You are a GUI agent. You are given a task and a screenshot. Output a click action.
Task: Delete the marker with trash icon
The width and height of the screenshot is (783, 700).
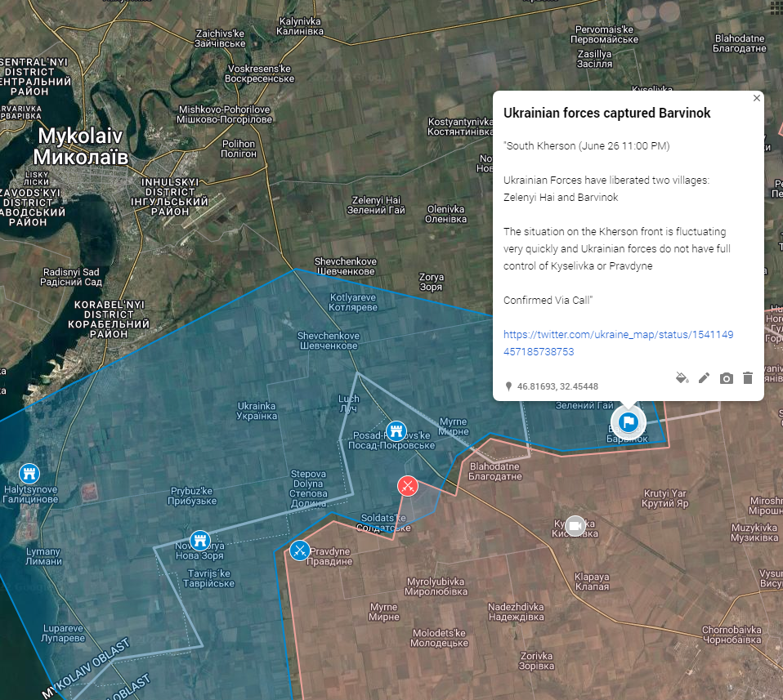[x=748, y=377]
